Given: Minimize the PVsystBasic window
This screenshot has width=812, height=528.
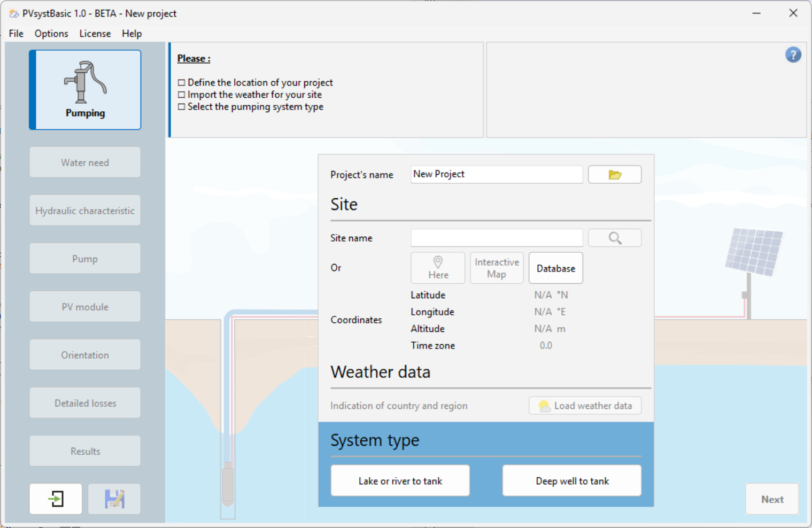Looking at the screenshot, I should (x=756, y=13).
